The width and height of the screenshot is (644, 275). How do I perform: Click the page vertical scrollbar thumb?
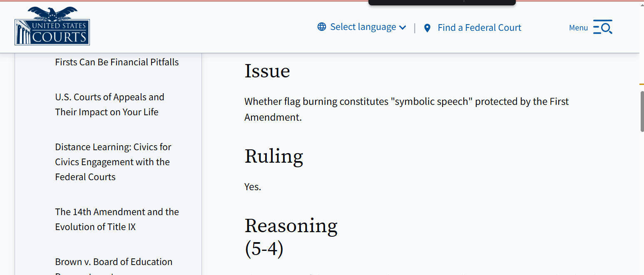tap(642, 111)
